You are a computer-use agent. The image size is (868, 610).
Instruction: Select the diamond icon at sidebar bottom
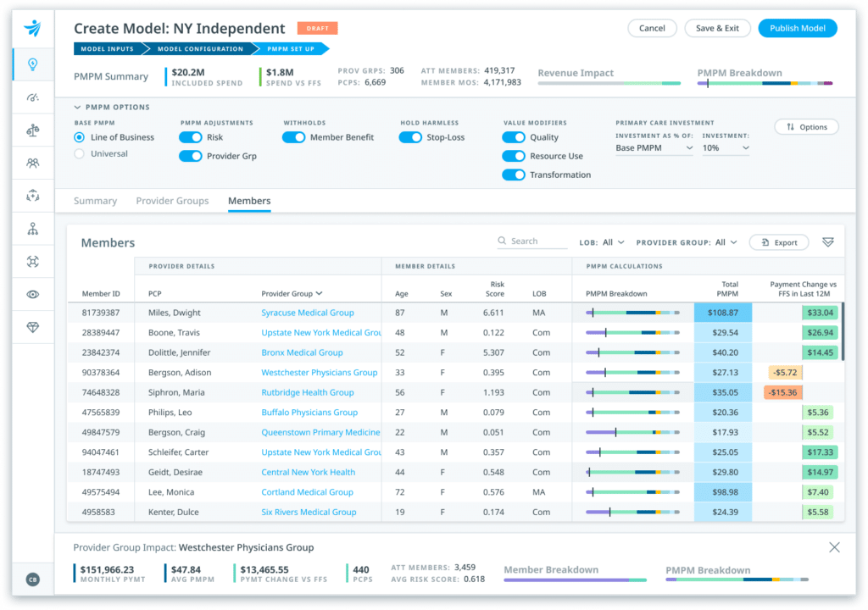click(x=34, y=326)
